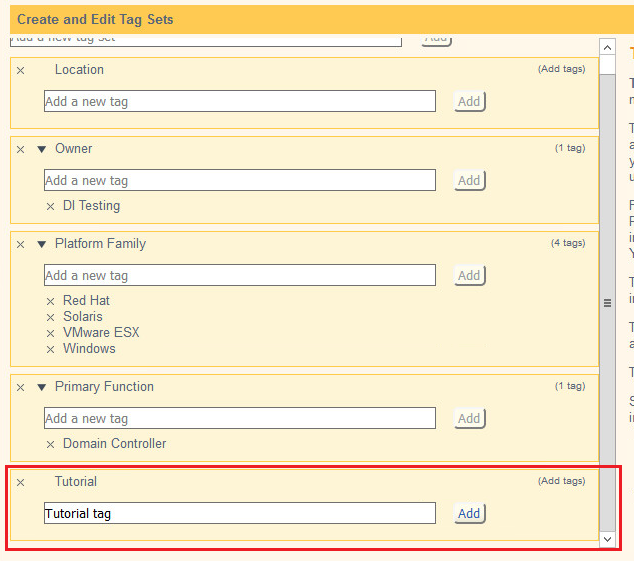Click the Tutorial tag input field
Viewport: 634px width, 561px height.
(240, 513)
